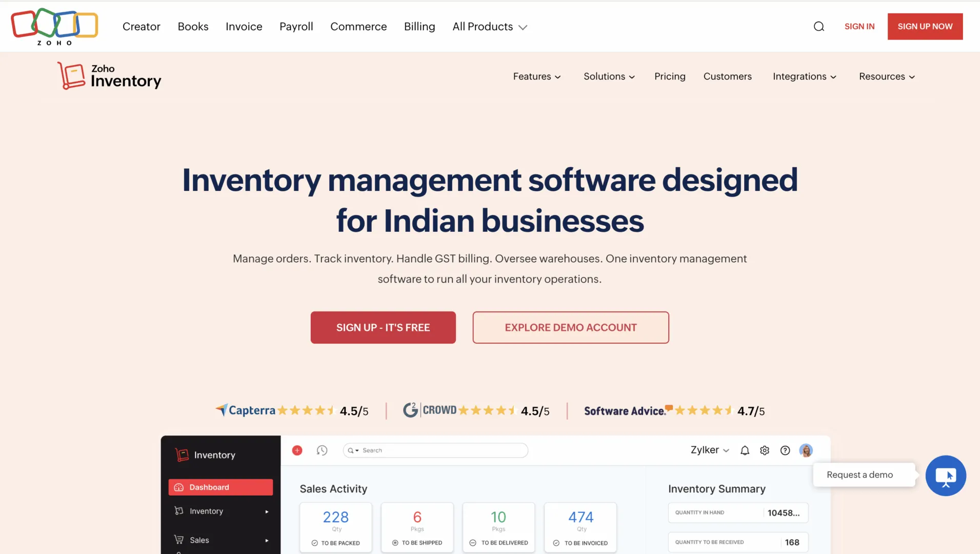The height and width of the screenshot is (554, 980).
Task: Click SIGN UP - IT'S FREE button
Action: pos(383,327)
